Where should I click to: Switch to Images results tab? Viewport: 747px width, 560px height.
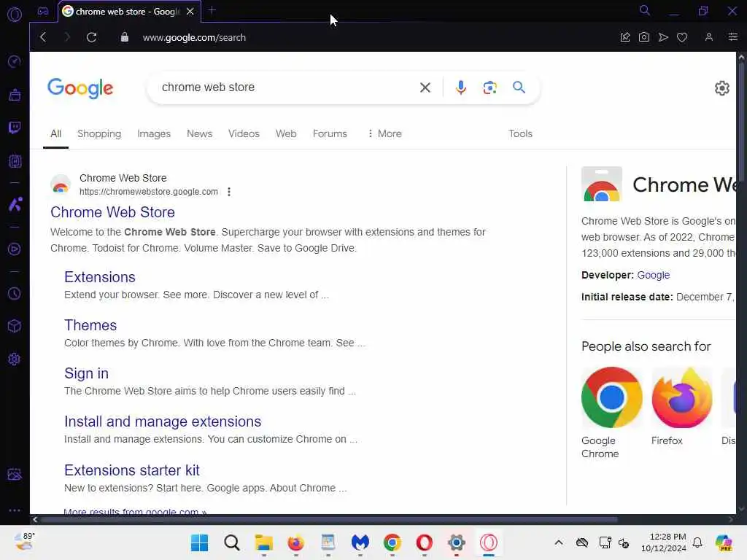[154, 134]
